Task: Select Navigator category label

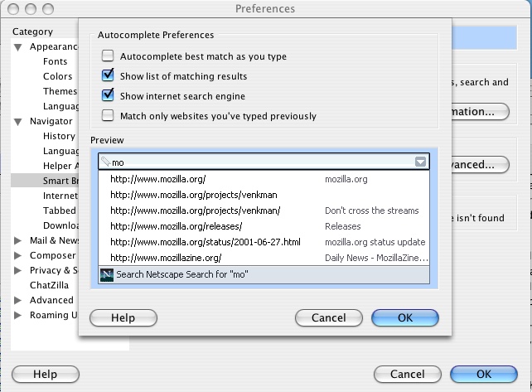Action: tap(51, 121)
